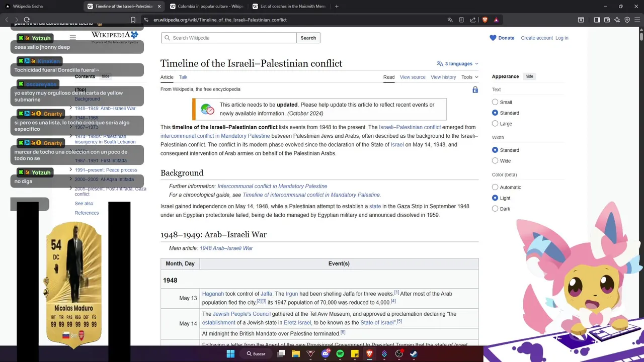Open the Windows Start menu
The width and height of the screenshot is (644, 362).
230,353
